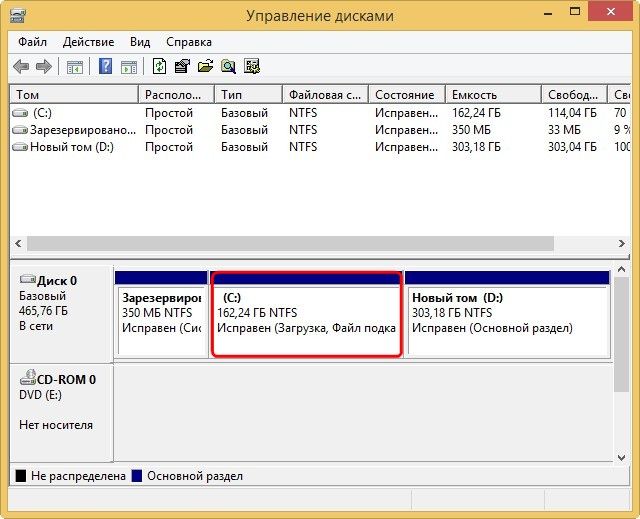This screenshot has width=640, height=519.
Task: Click the Базовый cell of Зарезервировано row
Action: pos(244,130)
